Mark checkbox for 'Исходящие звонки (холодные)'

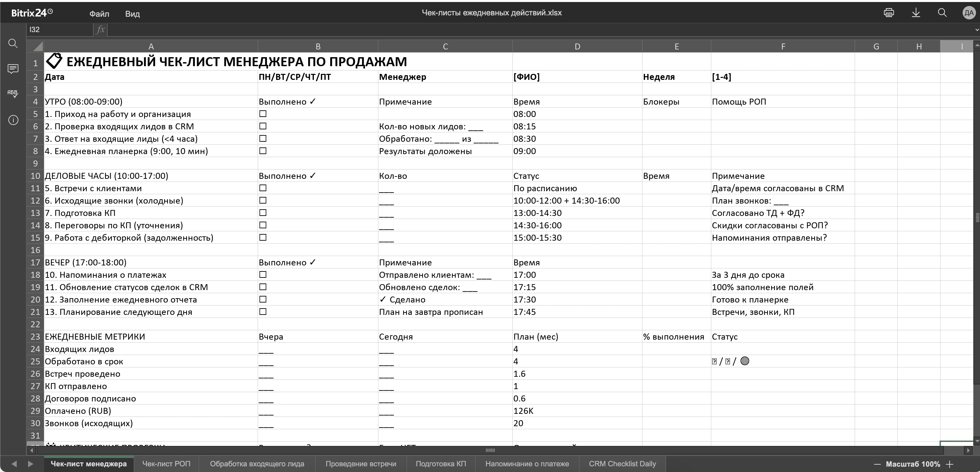point(263,200)
